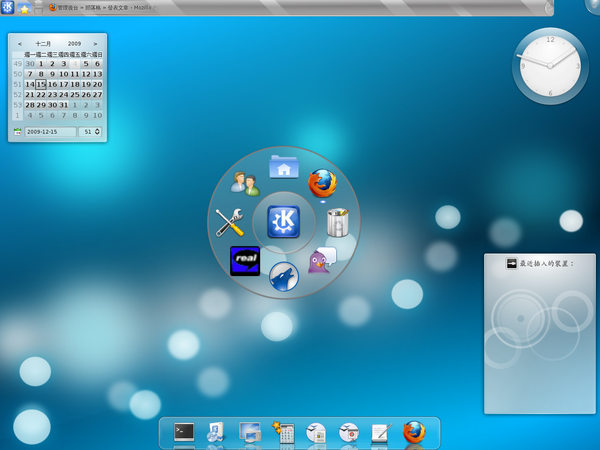
Task: Open the Trash from the circular launcher
Action: (x=338, y=222)
